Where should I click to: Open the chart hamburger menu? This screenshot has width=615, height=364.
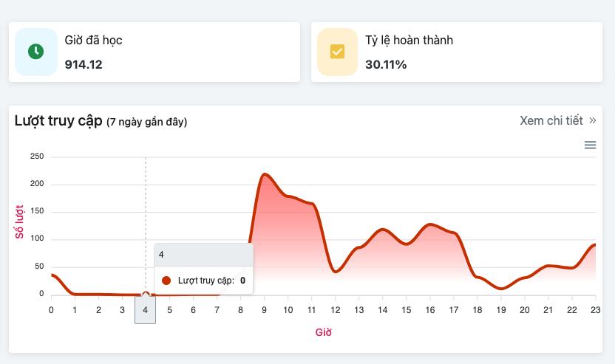click(590, 145)
